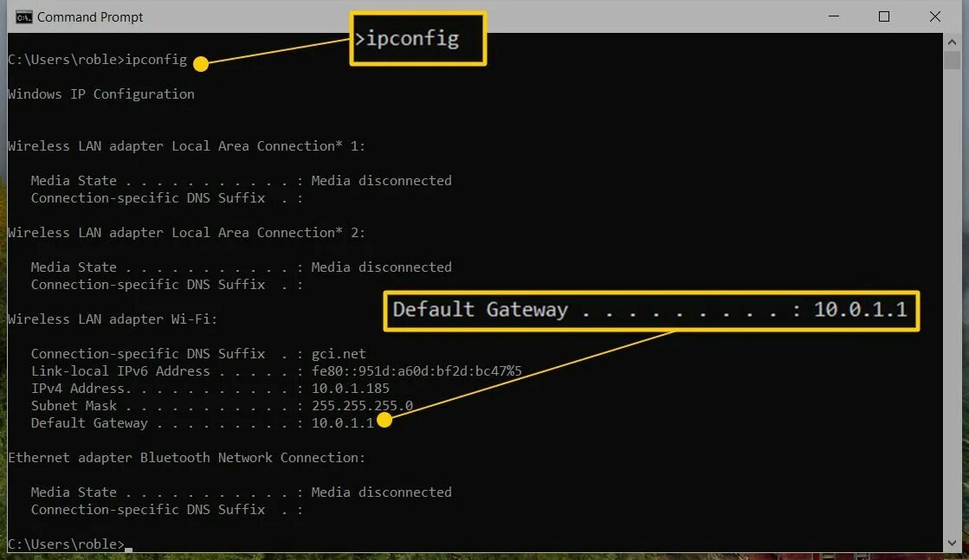Click the Subnet Mask 255.255.255.0 value

tap(362, 406)
